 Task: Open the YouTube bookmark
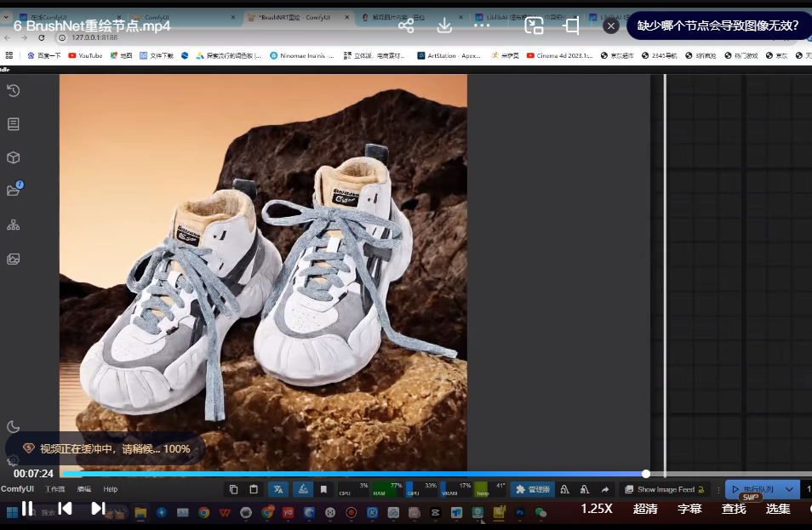click(85, 55)
